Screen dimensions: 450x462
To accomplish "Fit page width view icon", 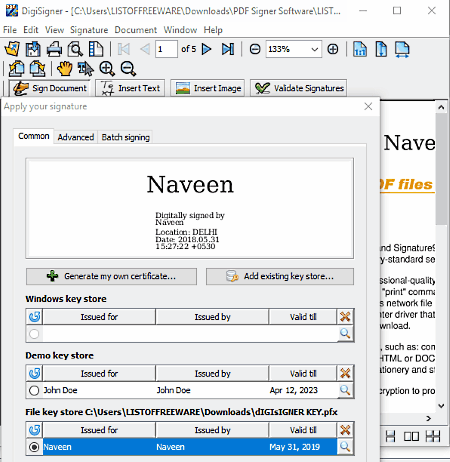I will click(x=402, y=50).
